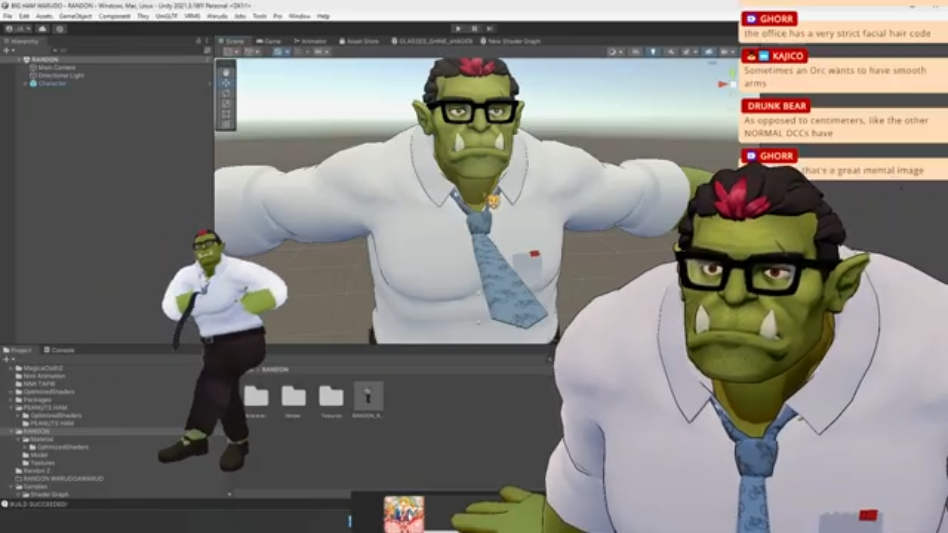Switch to the Animator tab

tap(313, 41)
